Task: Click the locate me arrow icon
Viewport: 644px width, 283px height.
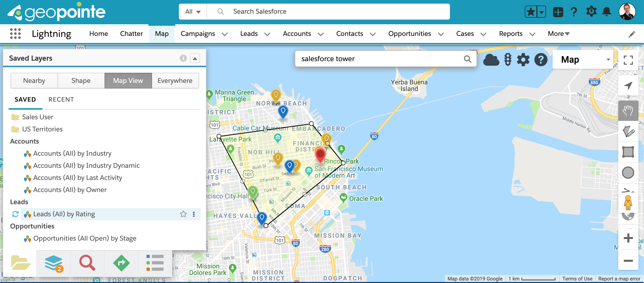Action: [628, 86]
